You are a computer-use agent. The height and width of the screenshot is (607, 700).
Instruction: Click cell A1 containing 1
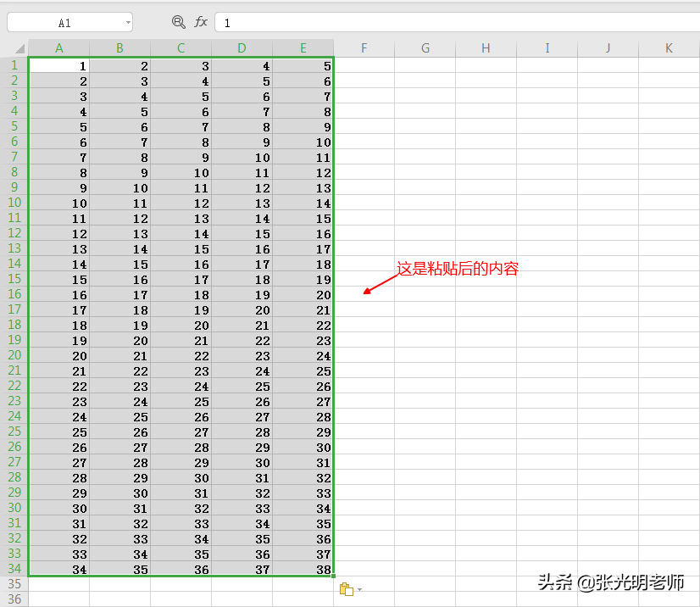(59, 65)
